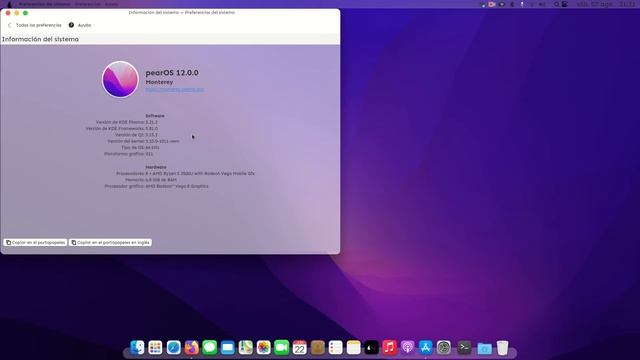640x360 pixels.
Task: Select the Tipo de OS row
Action: [x=140, y=147]
